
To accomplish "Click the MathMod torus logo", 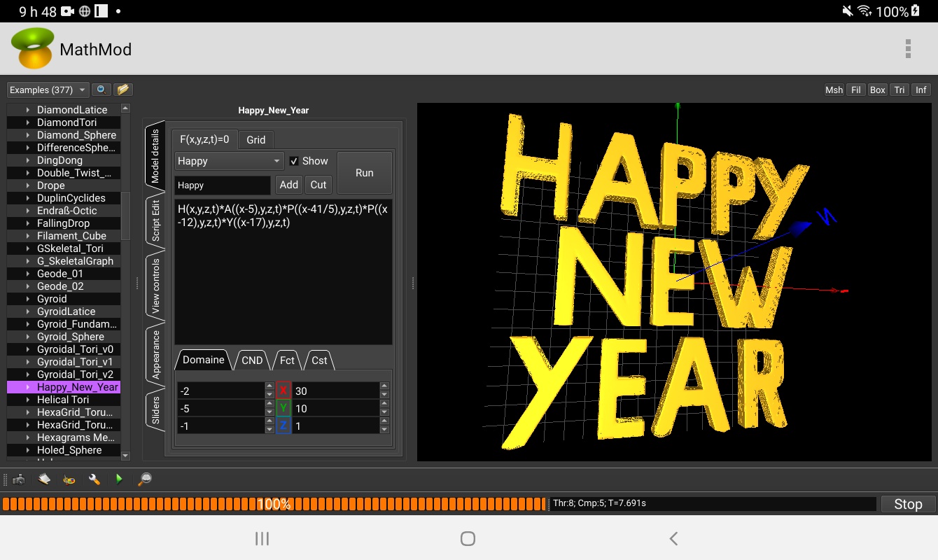I will [32, 48].
